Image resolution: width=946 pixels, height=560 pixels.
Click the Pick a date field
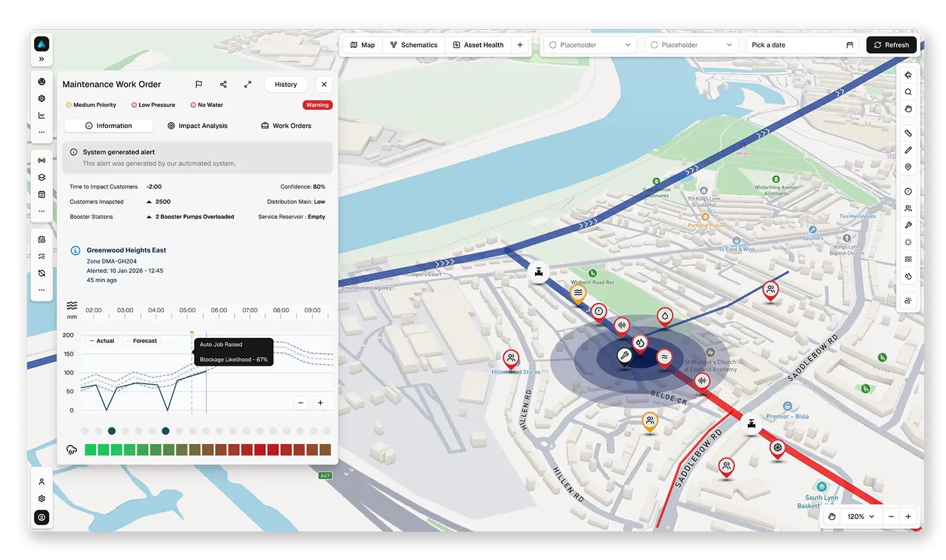[x=802, y=45]
